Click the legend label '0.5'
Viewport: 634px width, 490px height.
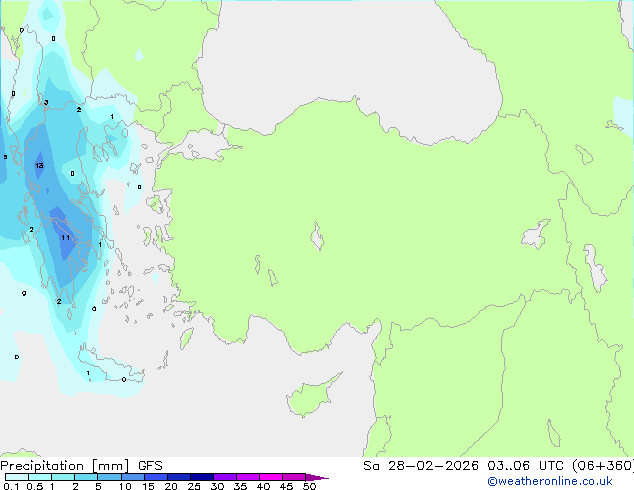click(35, 486)
